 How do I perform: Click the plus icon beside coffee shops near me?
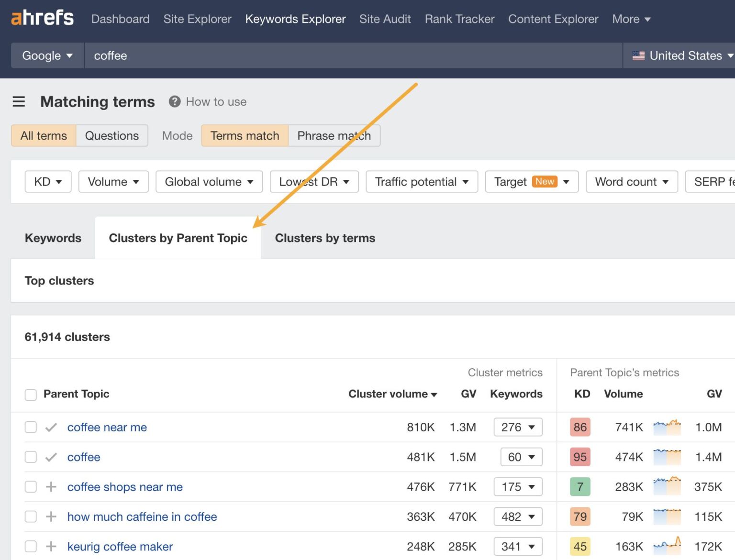tap(50, 487)
